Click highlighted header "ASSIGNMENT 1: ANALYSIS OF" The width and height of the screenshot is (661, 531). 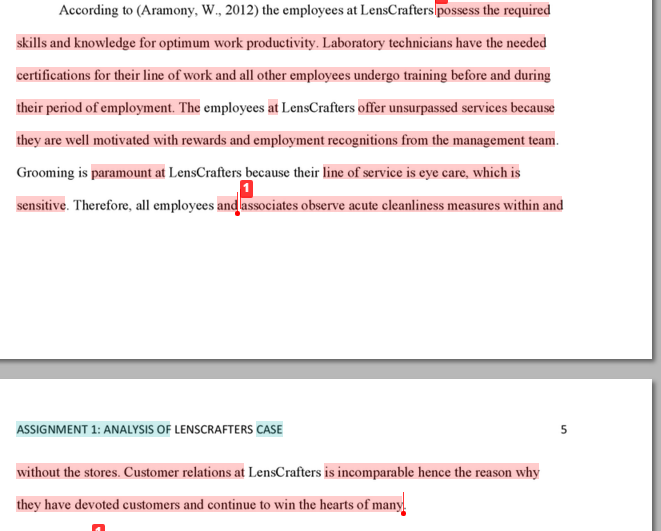coord(93,429)
